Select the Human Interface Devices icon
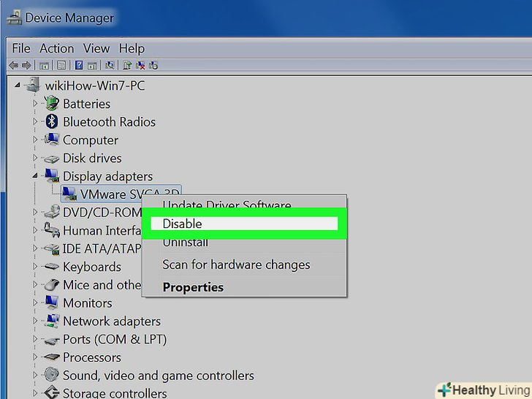Image resolution: width=532 pixels, height=399 pixels. coord(52,230)
